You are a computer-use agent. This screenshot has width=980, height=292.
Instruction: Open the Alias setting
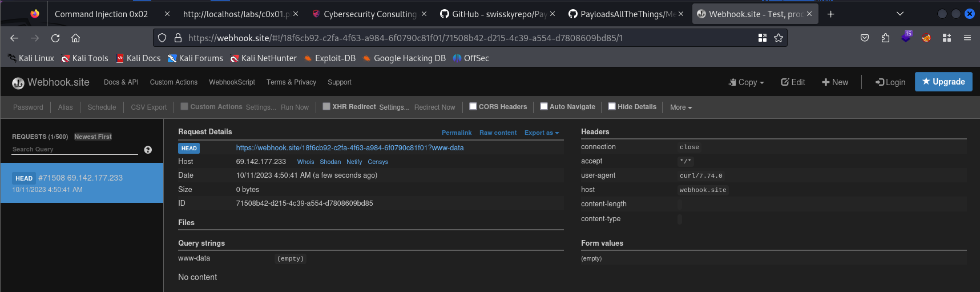[x=66, y=107]
